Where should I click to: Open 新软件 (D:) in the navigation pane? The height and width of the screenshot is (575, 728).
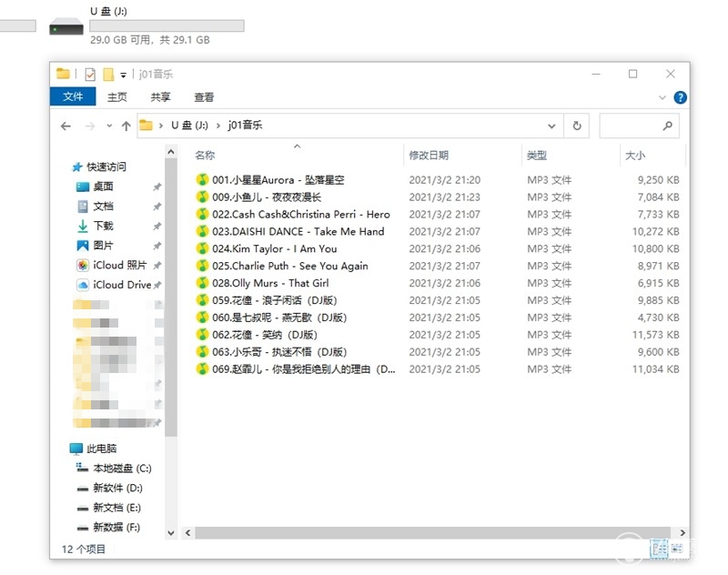(117, 489)
